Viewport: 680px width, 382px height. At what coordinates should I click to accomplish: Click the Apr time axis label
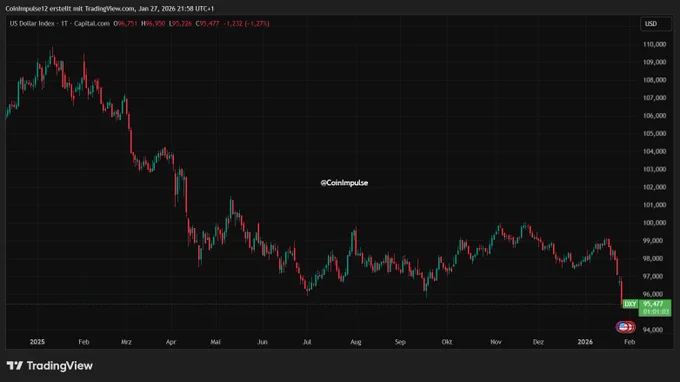(171, 342)
